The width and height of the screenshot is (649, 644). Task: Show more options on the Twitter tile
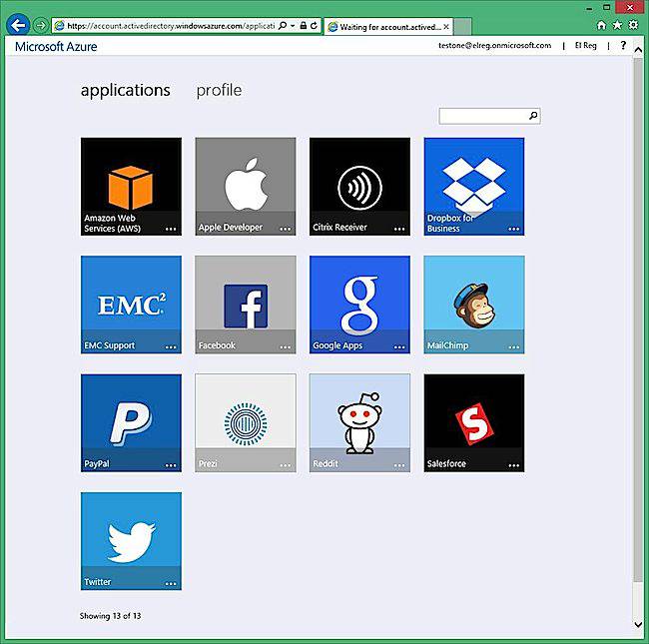tap(171, 583)
